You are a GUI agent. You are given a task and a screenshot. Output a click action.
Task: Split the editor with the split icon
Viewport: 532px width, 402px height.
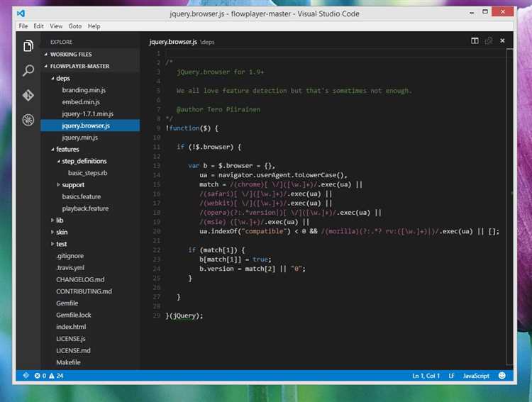click(475, 40)
